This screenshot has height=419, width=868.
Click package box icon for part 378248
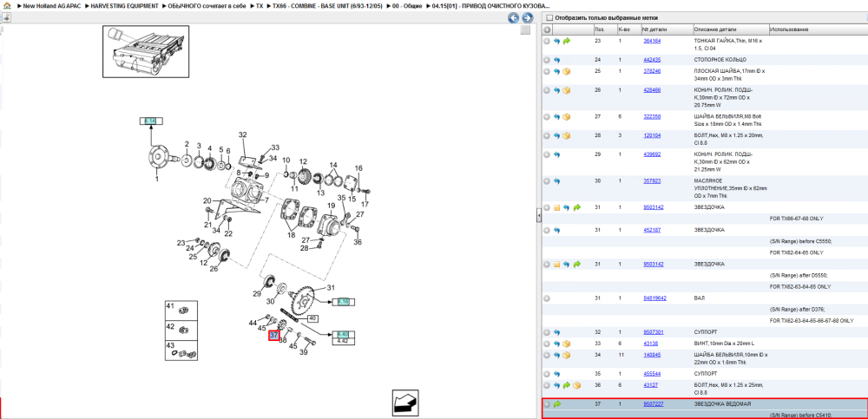[566, 71]
